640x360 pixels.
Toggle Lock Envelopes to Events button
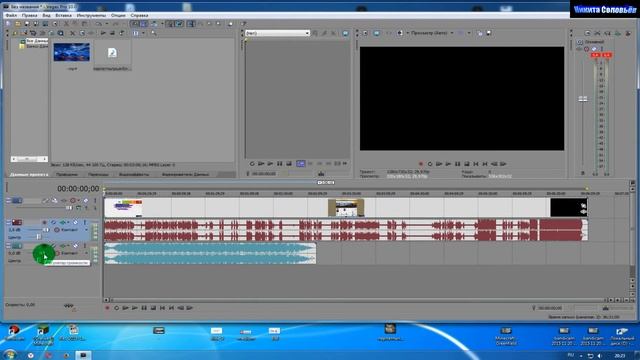[x=170, y=24]
